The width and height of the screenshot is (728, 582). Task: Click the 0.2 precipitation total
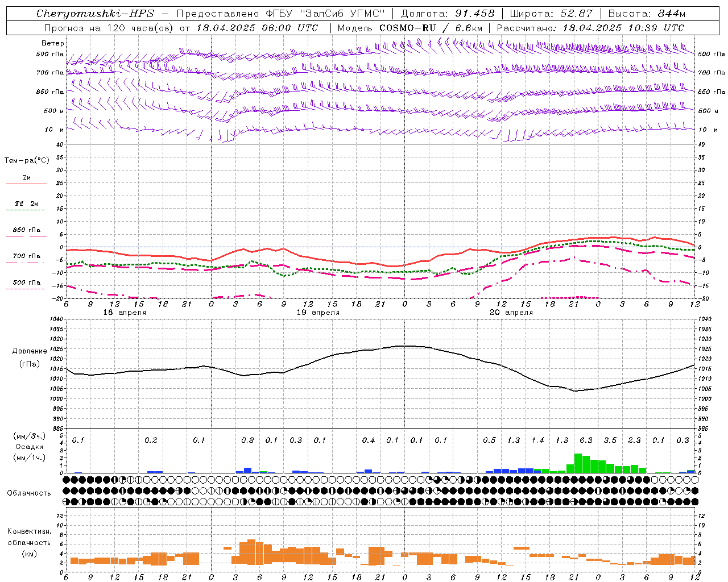coord(151,440)
